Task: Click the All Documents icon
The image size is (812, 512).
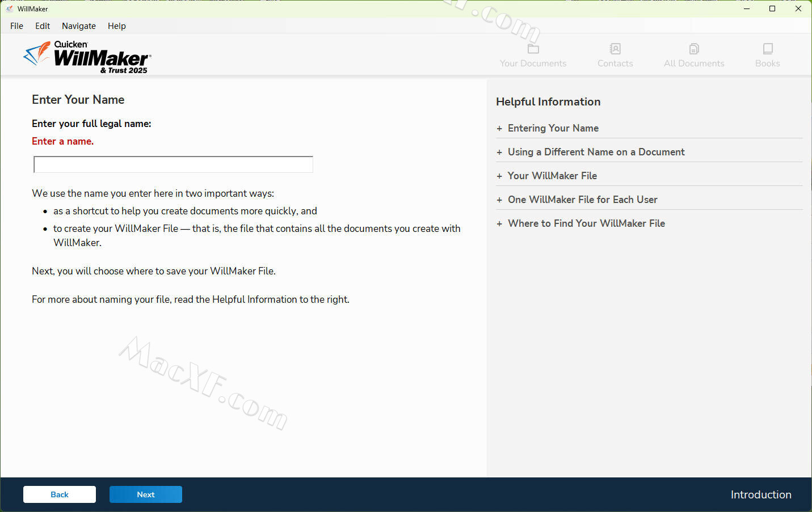Action: 694,49
